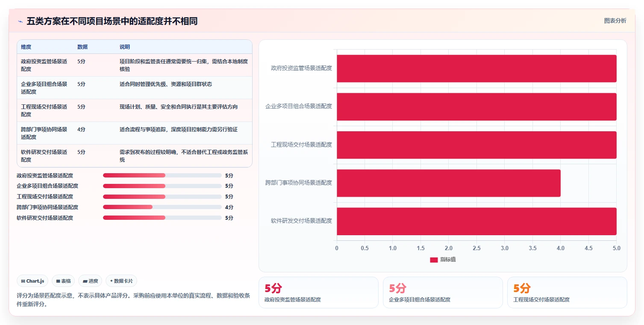Open the 企业多项目组合场景适配度 data card
The width and height of the screenshot is (644, 325).
pos(443,292)
